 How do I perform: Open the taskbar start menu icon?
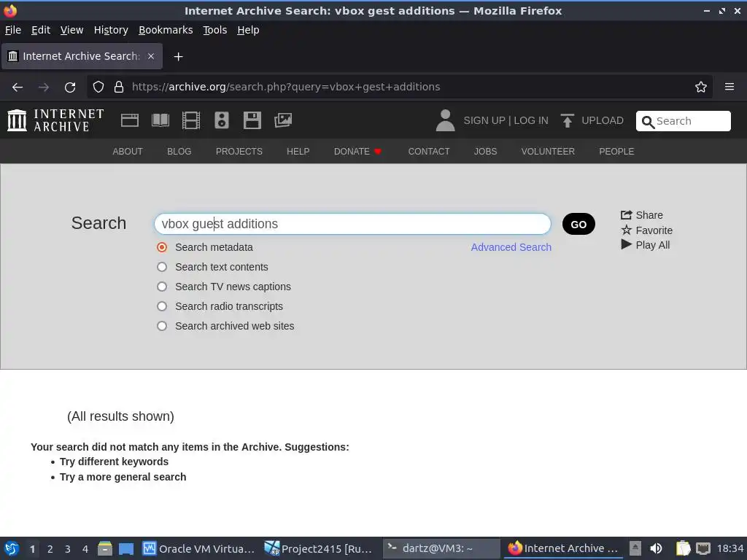12,549
